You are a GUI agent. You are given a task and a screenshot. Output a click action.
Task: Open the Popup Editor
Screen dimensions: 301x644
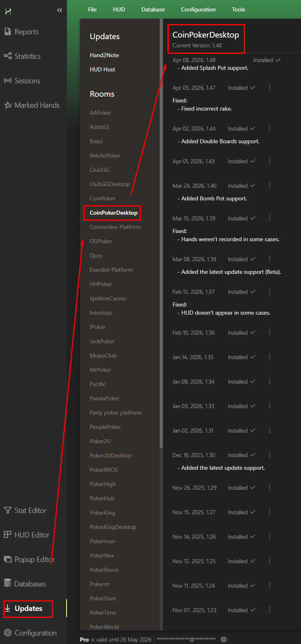(x=29, y=560)
